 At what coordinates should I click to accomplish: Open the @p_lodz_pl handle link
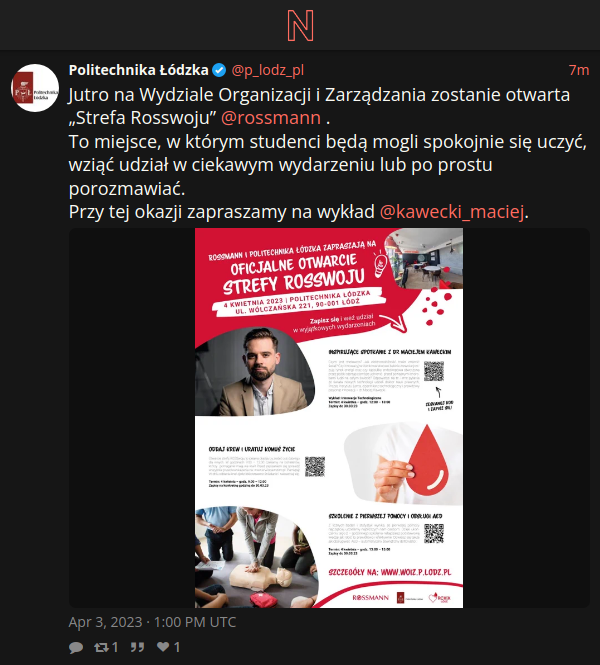268,70
